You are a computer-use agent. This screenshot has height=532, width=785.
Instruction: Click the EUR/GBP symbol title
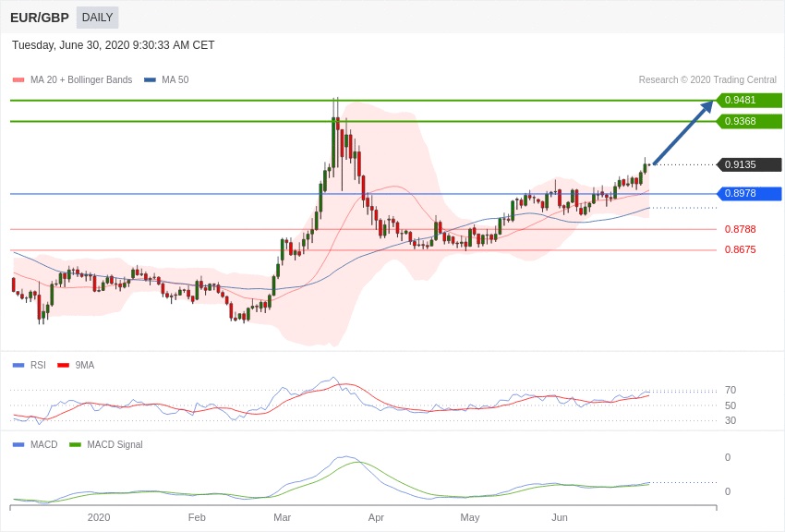(40, 18)
